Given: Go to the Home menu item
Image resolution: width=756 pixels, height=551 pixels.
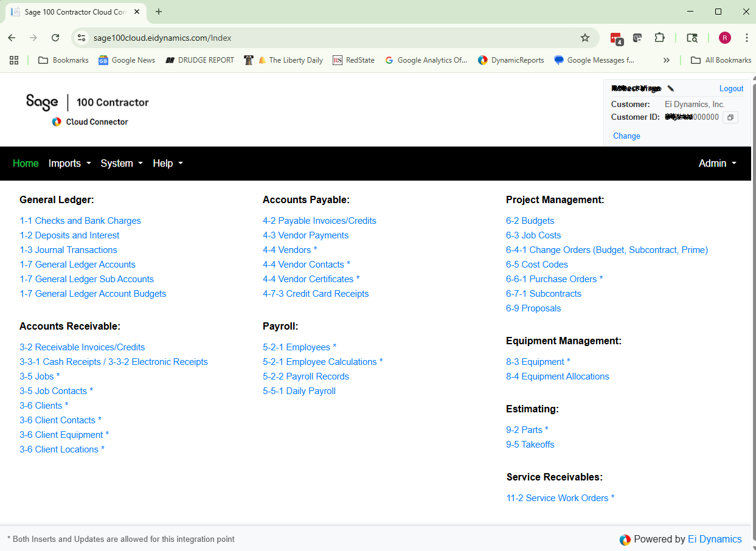Looking at the screenshot, I should (26, 164).
